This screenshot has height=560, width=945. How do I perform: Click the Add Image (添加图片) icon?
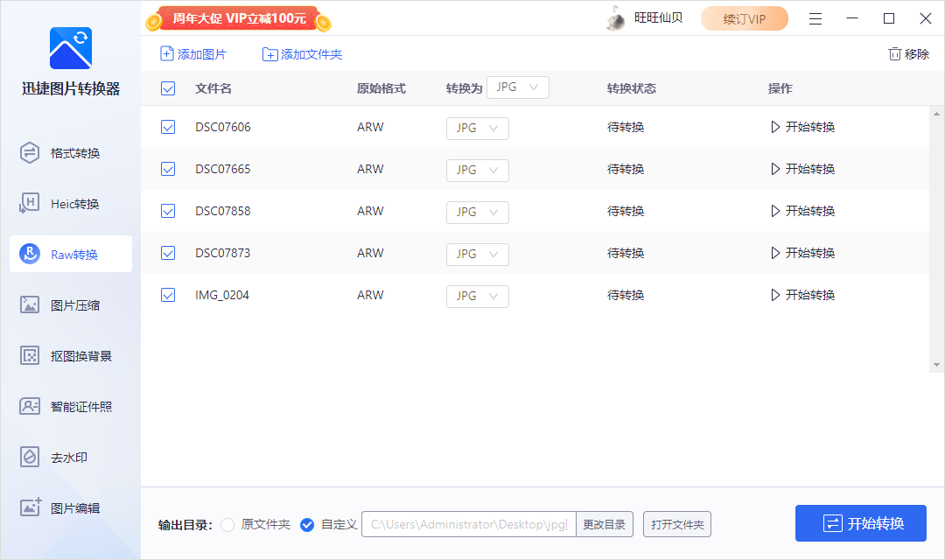pyautogui.click(x=167, y=54)
